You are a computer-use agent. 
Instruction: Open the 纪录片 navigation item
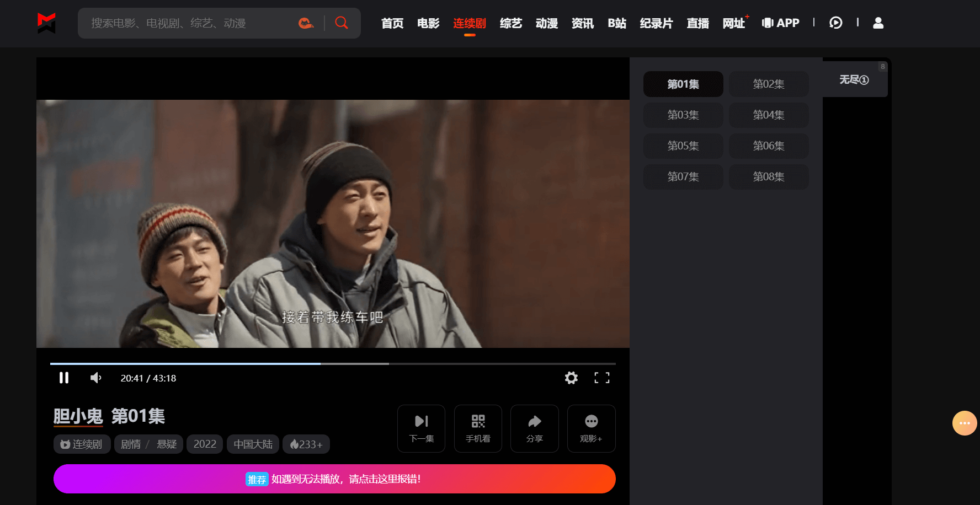point(656,23)
